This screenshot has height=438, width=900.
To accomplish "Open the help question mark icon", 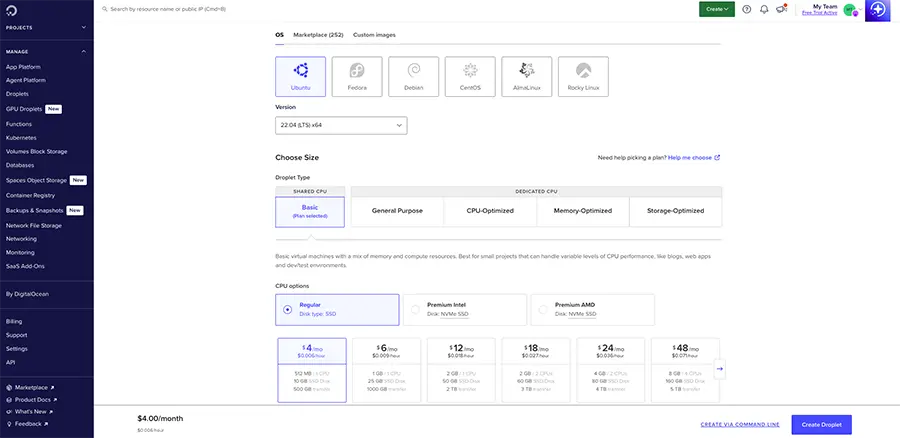I will coord(746,9).
